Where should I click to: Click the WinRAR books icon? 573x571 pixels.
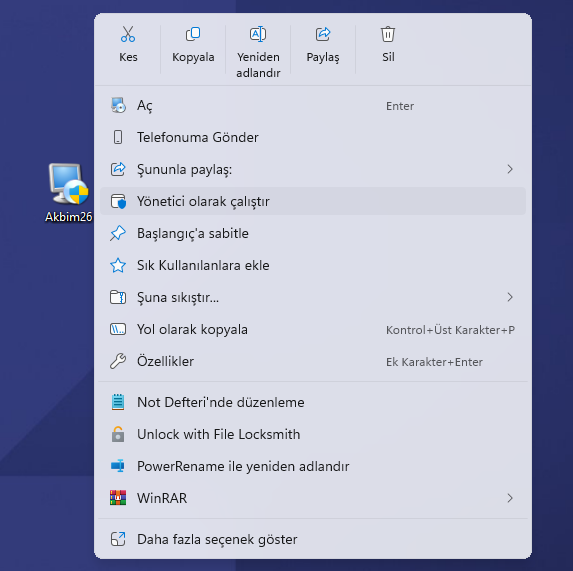tap(118, 498)
